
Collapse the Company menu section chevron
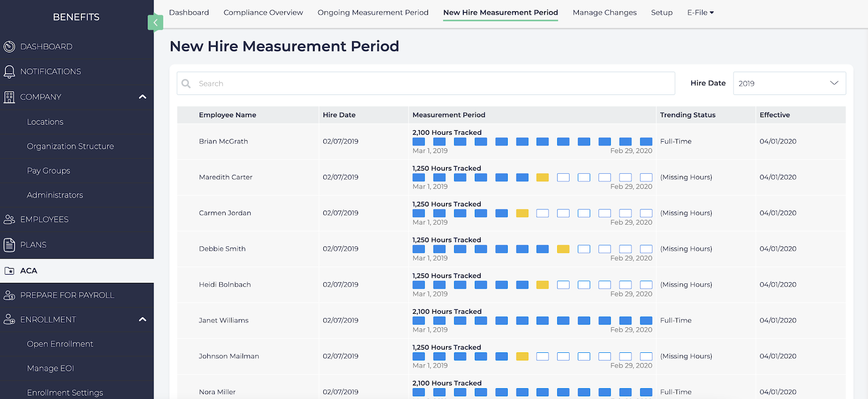143,97
